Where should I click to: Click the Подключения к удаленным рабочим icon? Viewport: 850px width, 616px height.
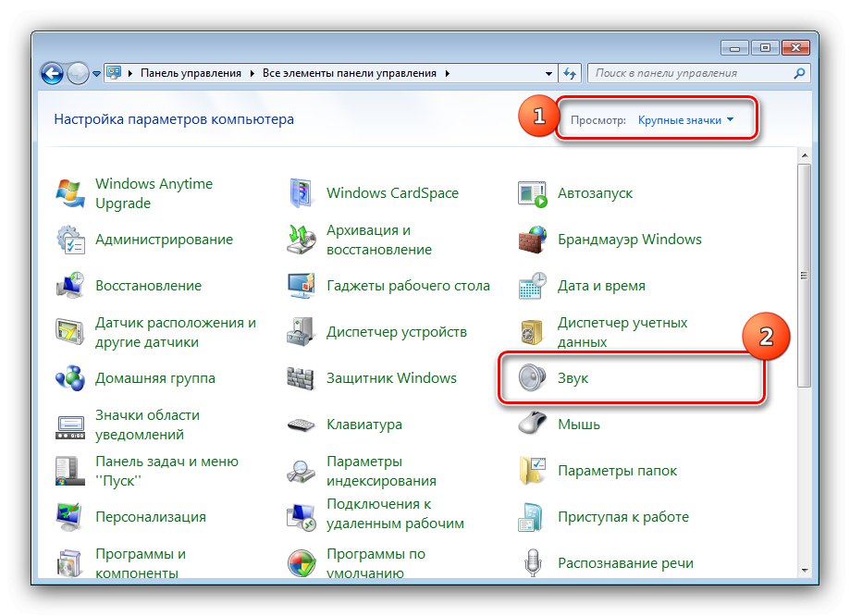click(x=302, y=517)
